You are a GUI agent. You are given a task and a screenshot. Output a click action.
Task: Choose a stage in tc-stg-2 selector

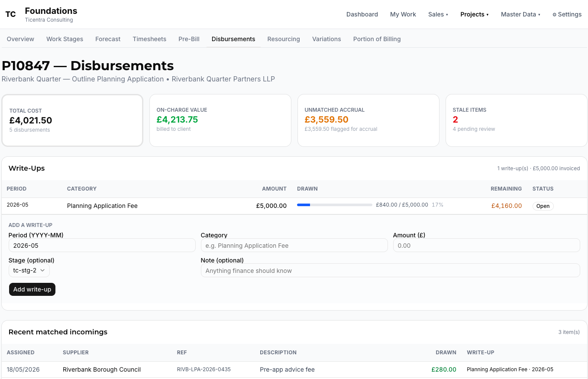[x=29, y=270]
